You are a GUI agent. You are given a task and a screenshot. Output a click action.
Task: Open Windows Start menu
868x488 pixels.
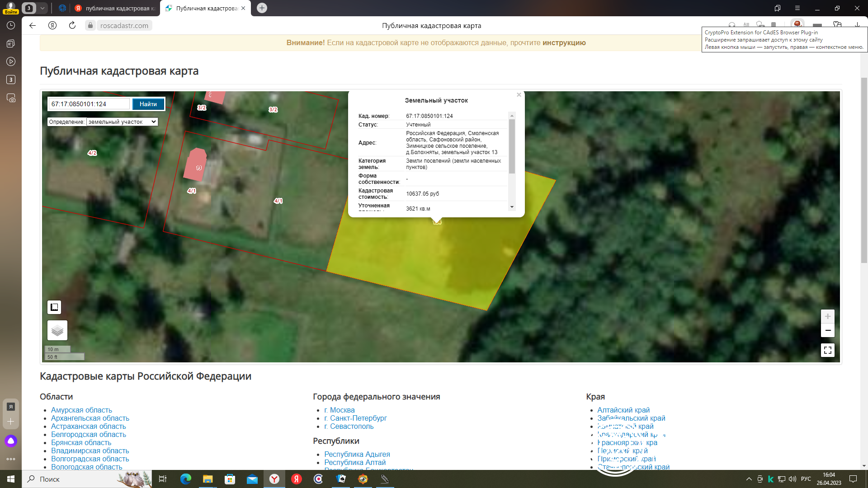pyautogui.click(x=11, y=479)
